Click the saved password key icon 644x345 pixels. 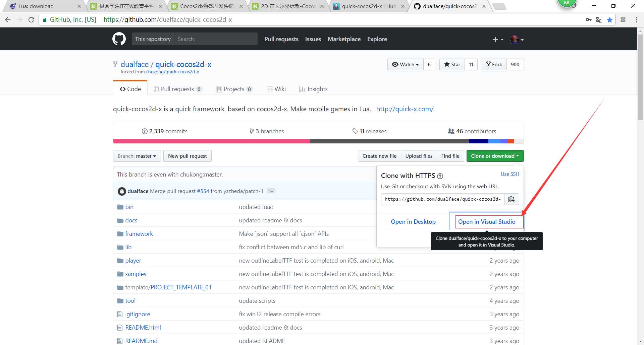click(x=589, y=20)
